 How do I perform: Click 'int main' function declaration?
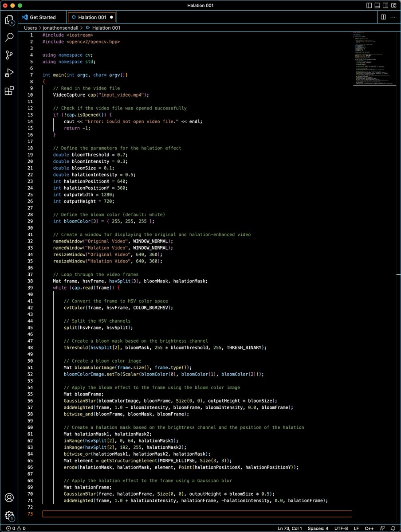[x=52, y=75]
